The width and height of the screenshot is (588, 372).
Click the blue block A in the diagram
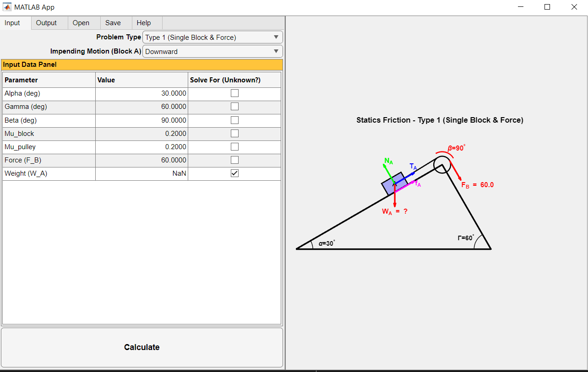coord(394,183)
